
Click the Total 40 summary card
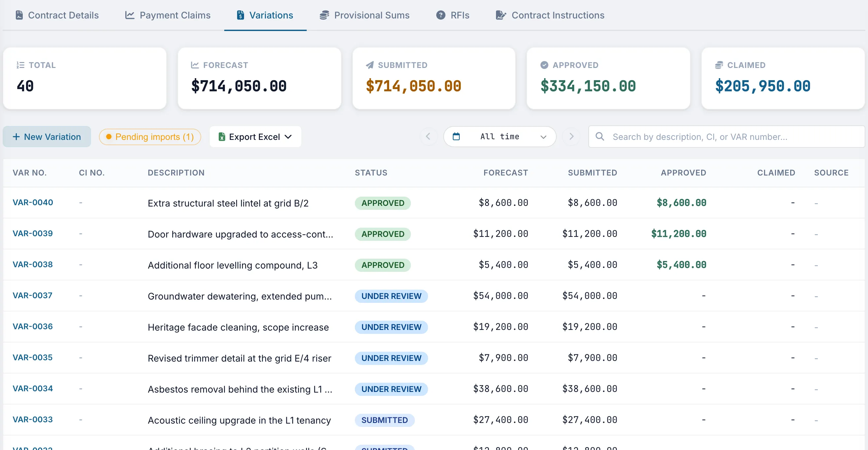(x=84, y=78)
